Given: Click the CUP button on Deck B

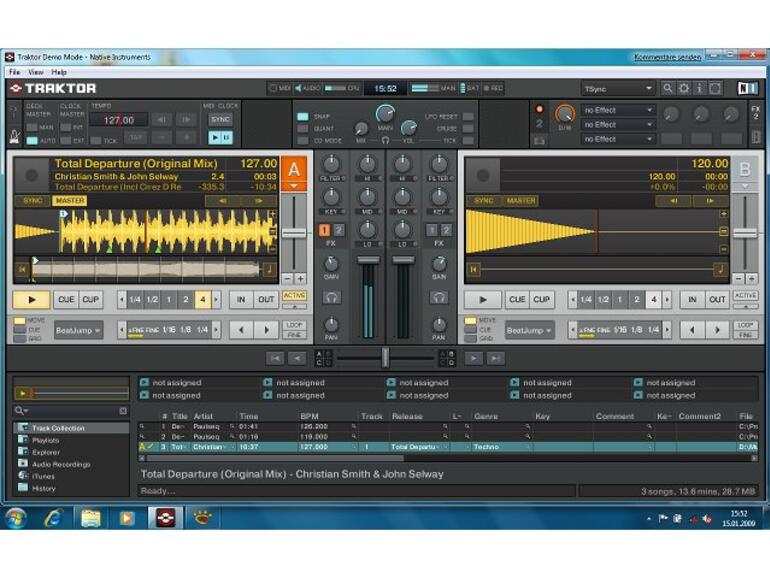Looking at the screenshot, I should (541, 299).
